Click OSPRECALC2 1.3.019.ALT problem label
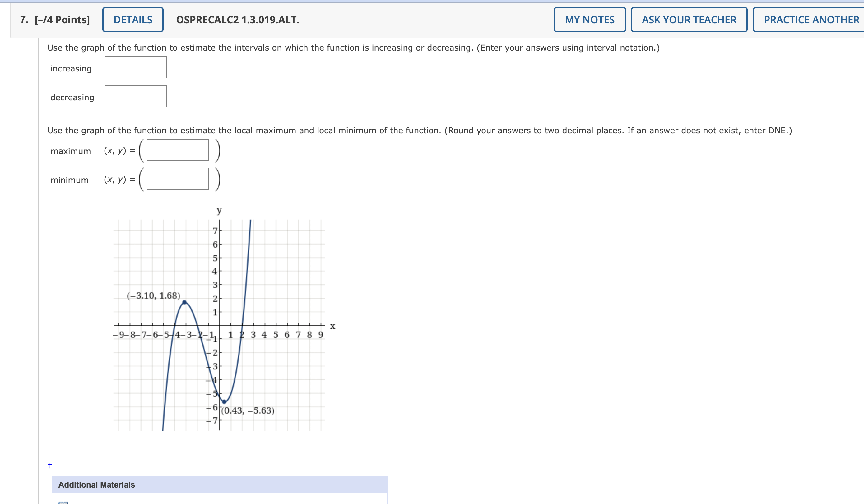This screenshot has width=864, height=504. pos(237,20)
